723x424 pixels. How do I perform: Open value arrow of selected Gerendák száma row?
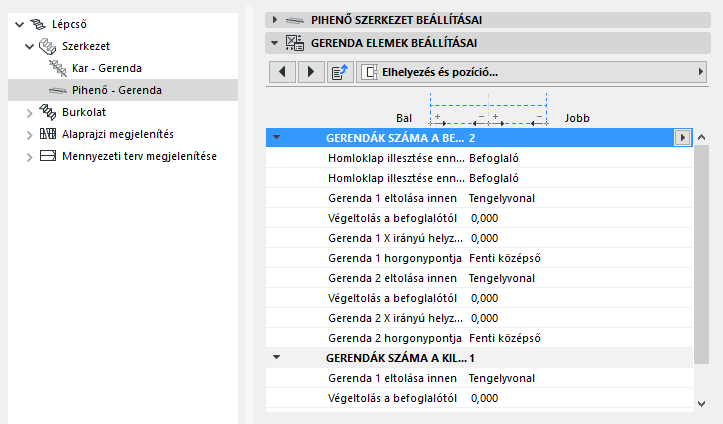tap(682, 137)
